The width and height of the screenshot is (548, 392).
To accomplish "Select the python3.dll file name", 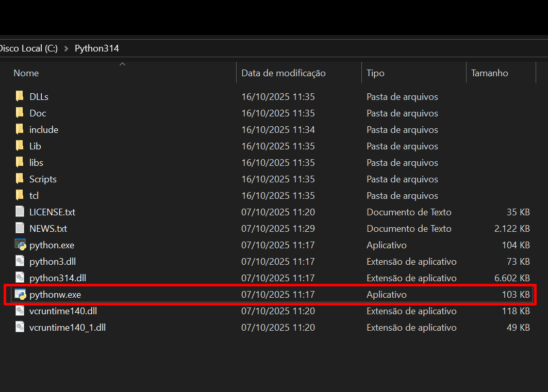I will click(53, 262).
